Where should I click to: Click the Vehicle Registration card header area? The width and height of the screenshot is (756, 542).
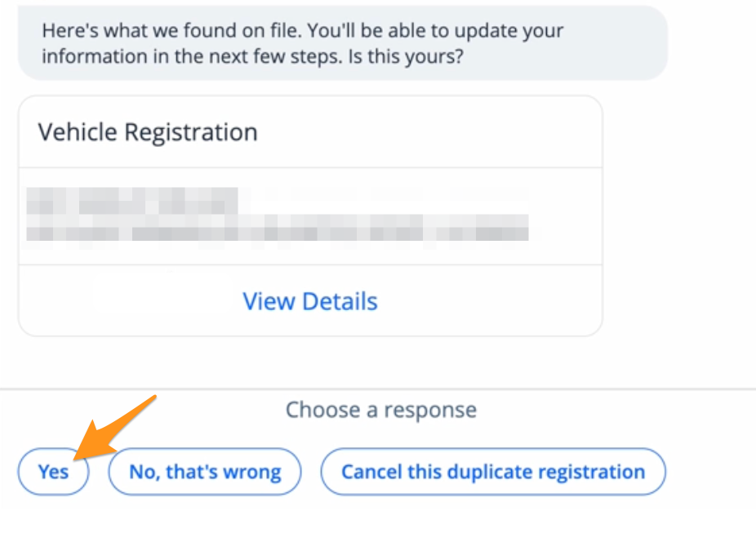point(310,132)
